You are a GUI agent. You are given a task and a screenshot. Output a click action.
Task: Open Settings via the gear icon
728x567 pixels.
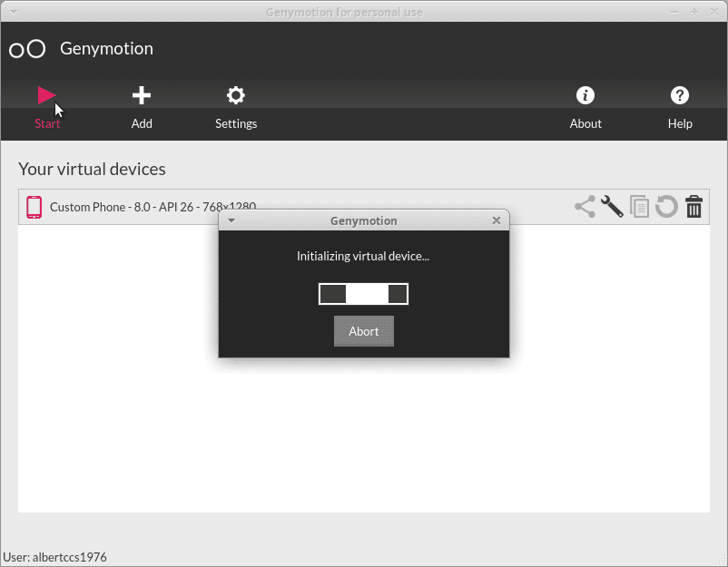coord(236,95)
